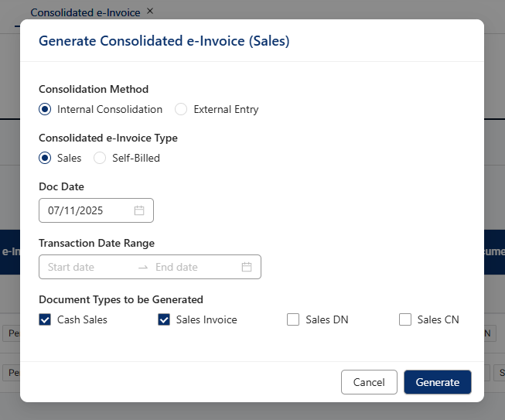The height and width of the screenshot is (420, 505).
Task: Click the Doc Date input field
Action: 85,210
